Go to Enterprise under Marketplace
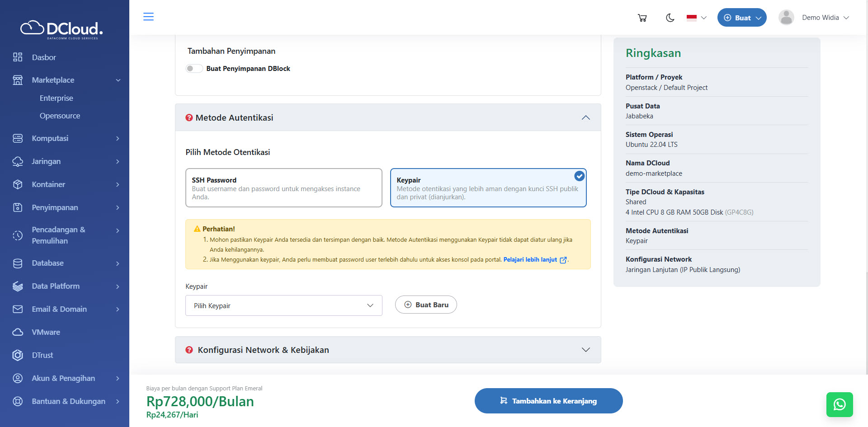The width and height of the screenshot is (868, 427). click(x=56, y=98)
